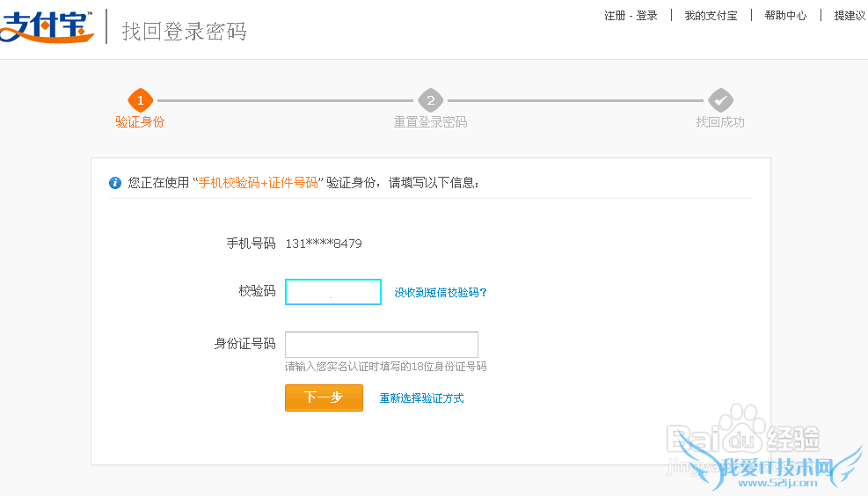This screenshot has width=868, height=496.
Task: Click the step 3 checkmark icon
Action: tap(720, 100)
